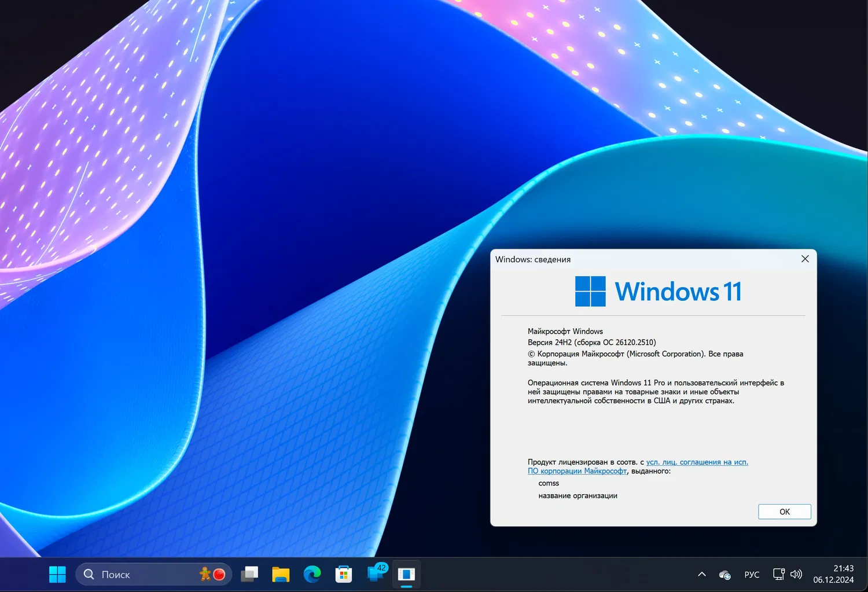Open the clock and date flyout
Screen dimensions: 868x592
point(833,574)
